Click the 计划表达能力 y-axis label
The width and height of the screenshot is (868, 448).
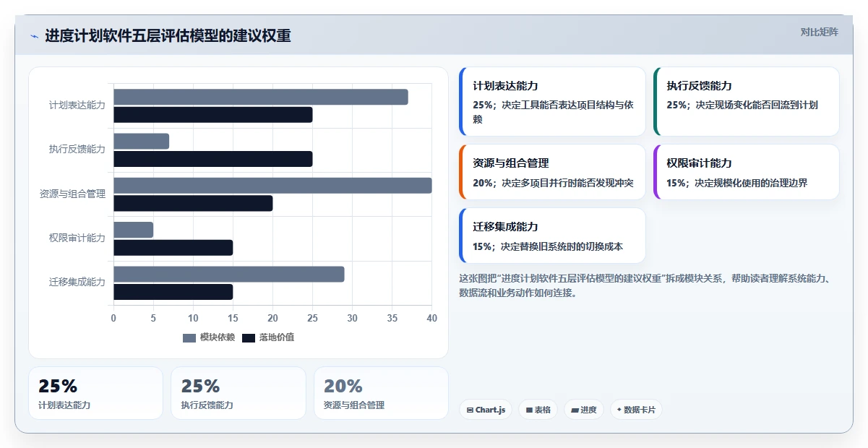[x=77, y=105]
